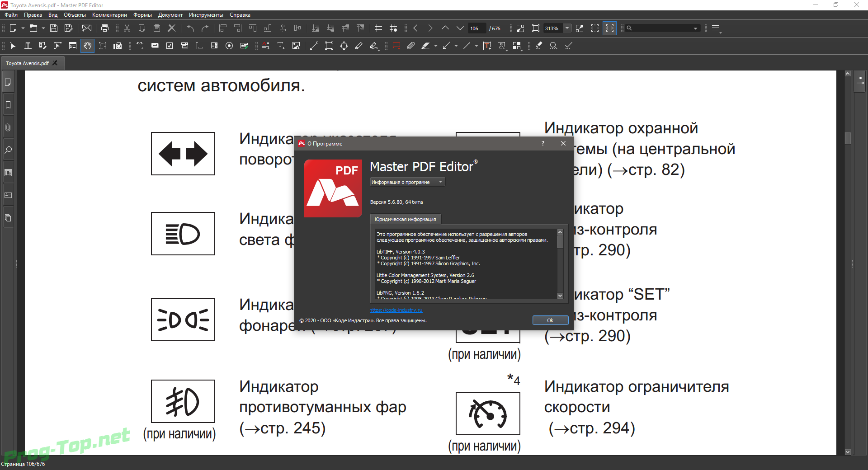This screenshot has width=868, height=470.
Task: Open the zoom level 313% dropdown
Action: coord(567,28)
